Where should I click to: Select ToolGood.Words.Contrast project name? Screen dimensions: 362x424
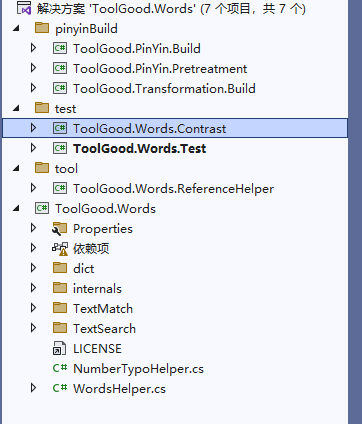coord(150,129)
